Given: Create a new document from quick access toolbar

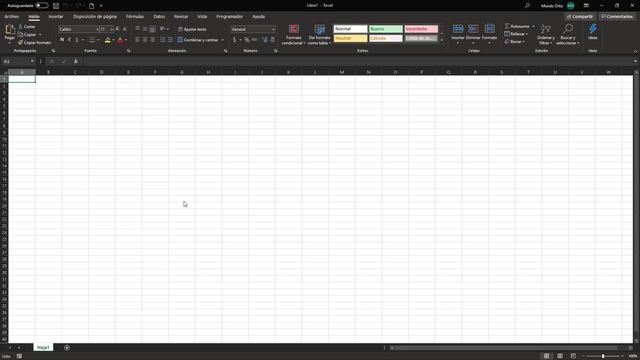Looking at the screenshot, I should click(91, 6).
